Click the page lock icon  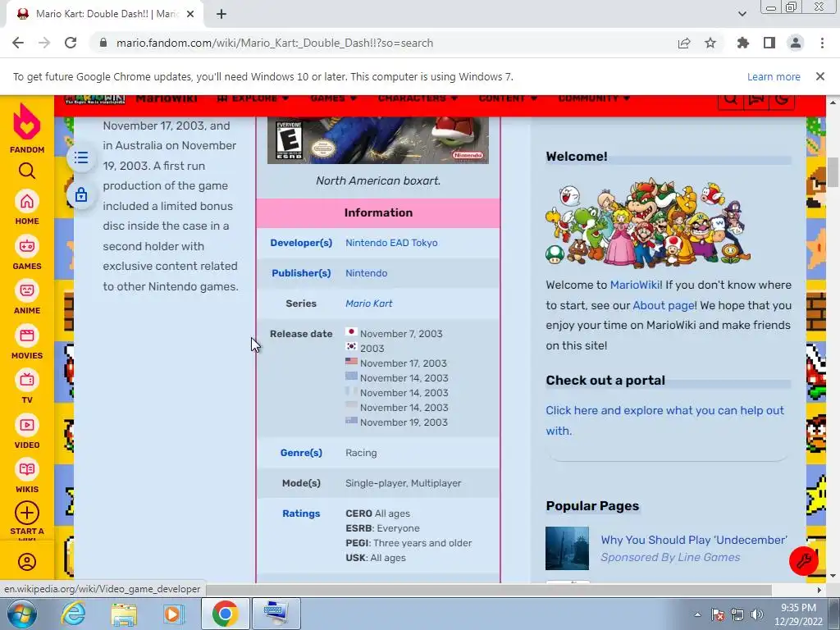coord(81,194)
